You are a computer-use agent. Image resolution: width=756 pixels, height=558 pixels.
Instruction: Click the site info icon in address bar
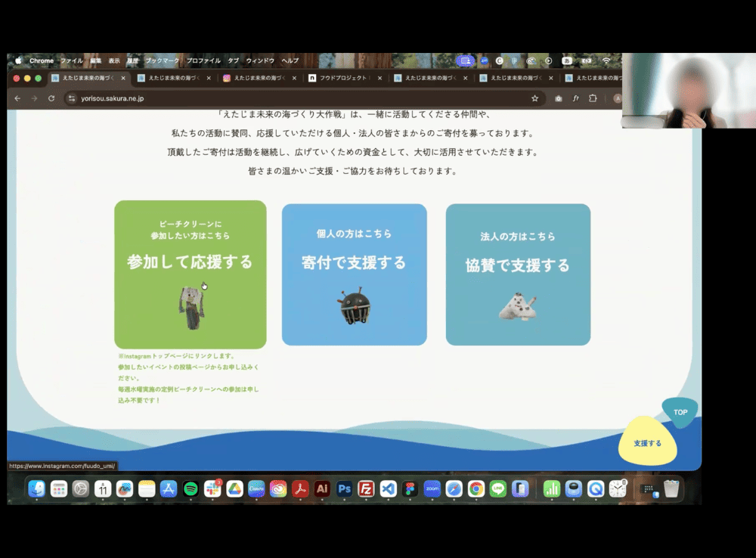(72, 98)
